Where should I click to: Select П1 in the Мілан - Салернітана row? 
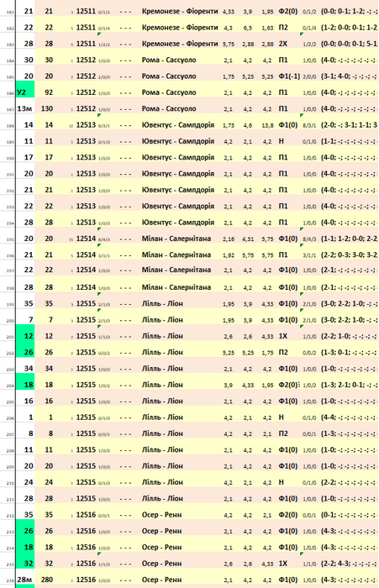click(x=283, y=255)
